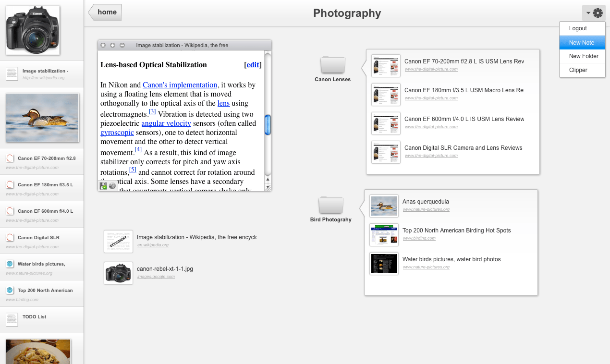Follow the gyroscopic link

(117, 133)
